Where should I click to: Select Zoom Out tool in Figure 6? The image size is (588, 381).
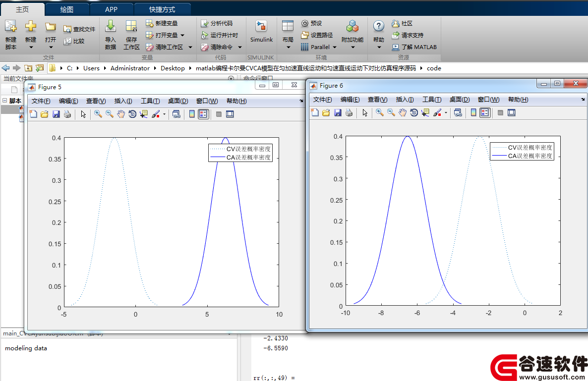click(x=391, y=113)
